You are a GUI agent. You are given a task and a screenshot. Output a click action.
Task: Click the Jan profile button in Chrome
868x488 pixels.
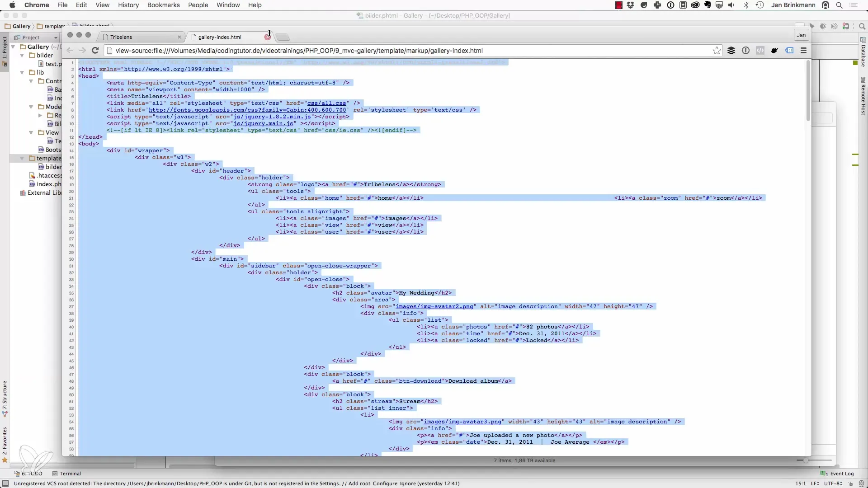click(801, 35)
